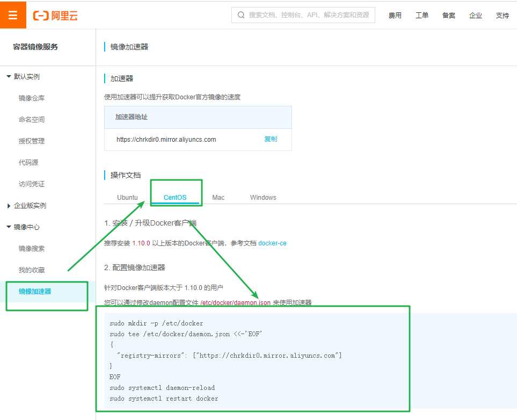Click the 'sudo tee /etc/docker/daemon.json' line
The width and height of the screenshot is (517, 420).
tap(186, 334)
